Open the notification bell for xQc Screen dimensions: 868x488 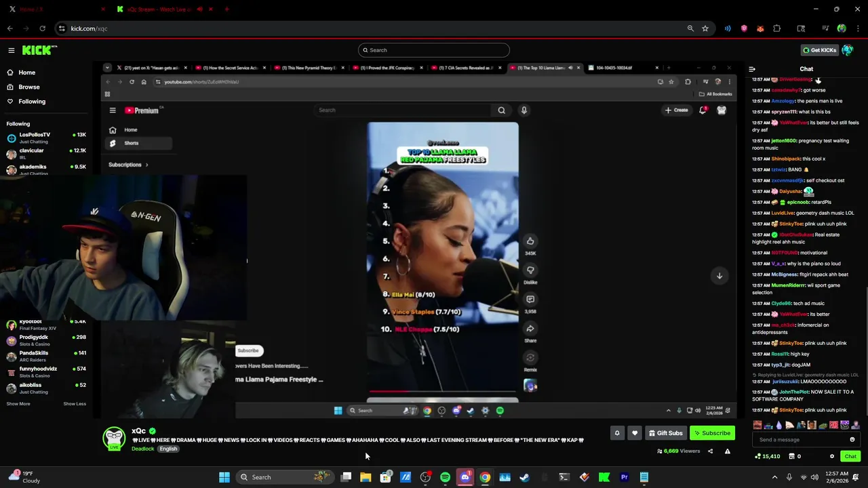[x=617, y=433]
